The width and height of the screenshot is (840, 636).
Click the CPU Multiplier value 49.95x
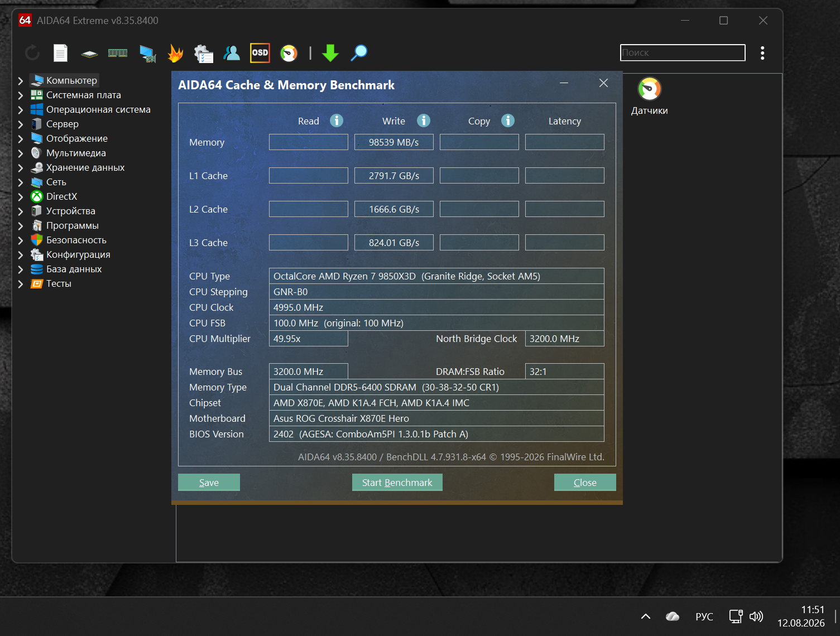click(309, 339)
